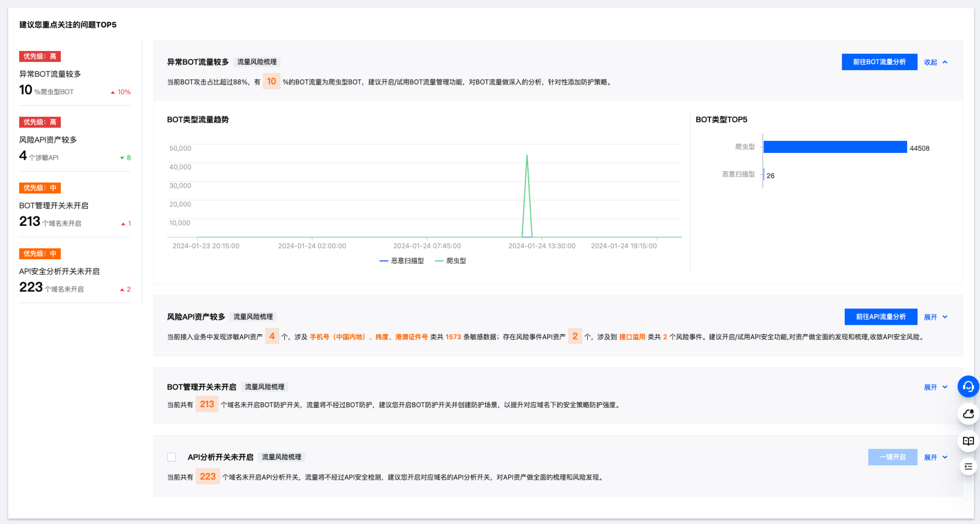Screen dimensions: 980x524
Task: Click the highlighted 223 domain count
Action: [208, 476]
